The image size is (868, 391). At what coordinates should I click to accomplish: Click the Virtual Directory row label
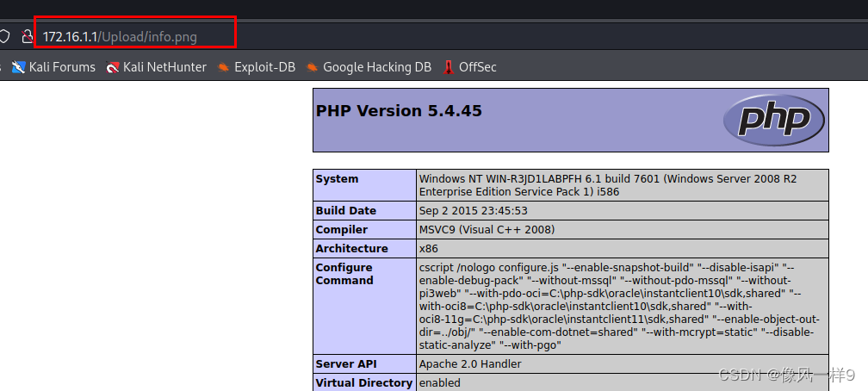pyautogui.click(x=363, y=382)
